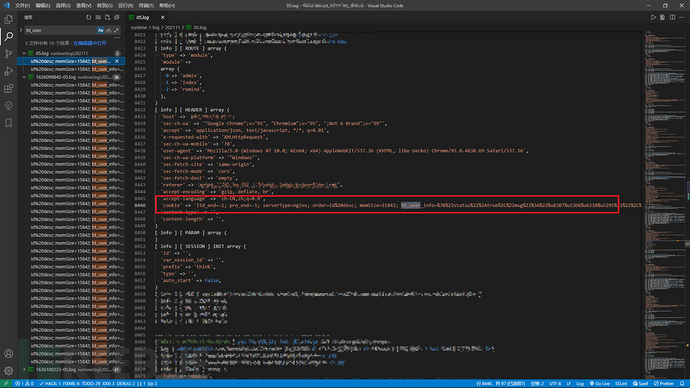Click line number 8446 in the gutter
This screenshot has width=690, height=388.
[x=140, y=205]
